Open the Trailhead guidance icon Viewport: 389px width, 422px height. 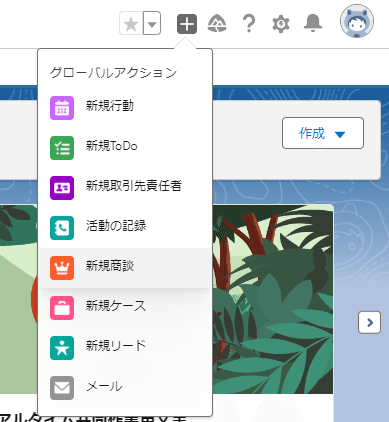[x=217, y=24]
